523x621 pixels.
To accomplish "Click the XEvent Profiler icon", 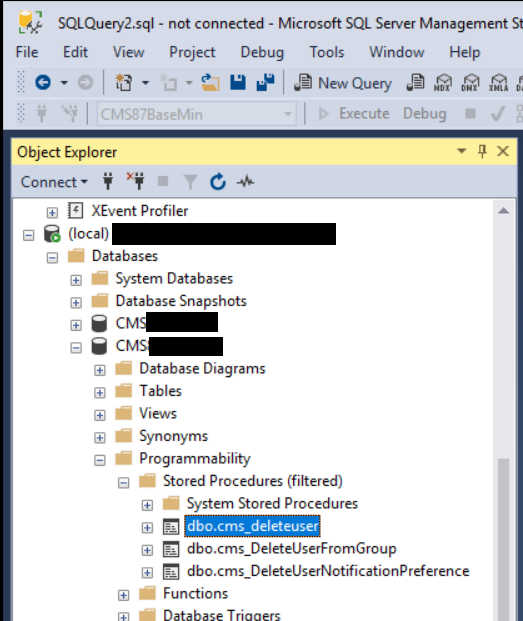I will tap(75, 210).
